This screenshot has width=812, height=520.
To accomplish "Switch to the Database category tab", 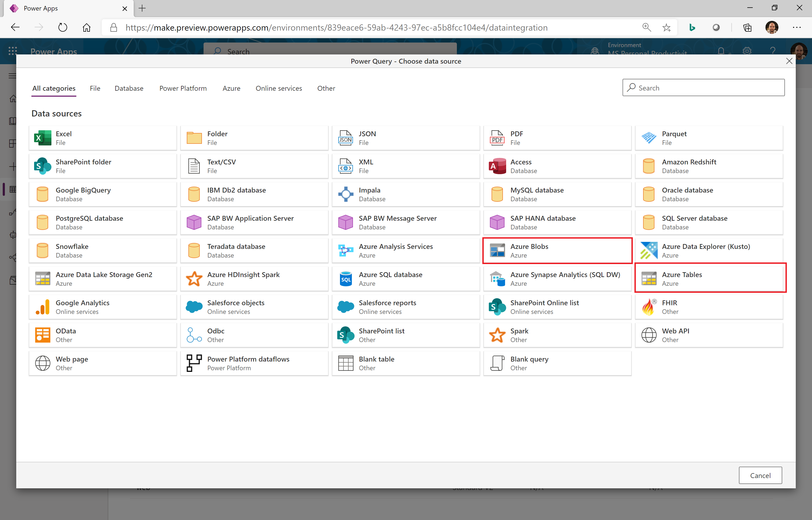I will pyautogui.click(x=129, y=89).
